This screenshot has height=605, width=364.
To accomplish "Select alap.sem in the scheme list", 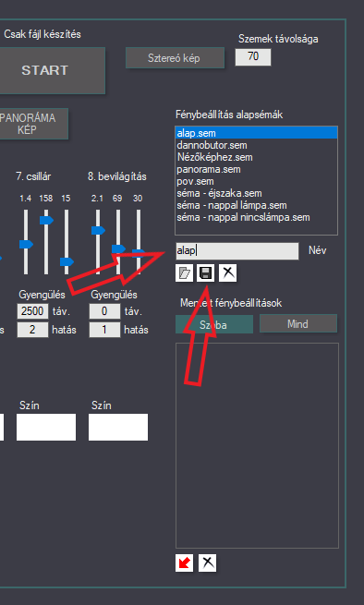I will pyautogui.click(x=256, y=133).
